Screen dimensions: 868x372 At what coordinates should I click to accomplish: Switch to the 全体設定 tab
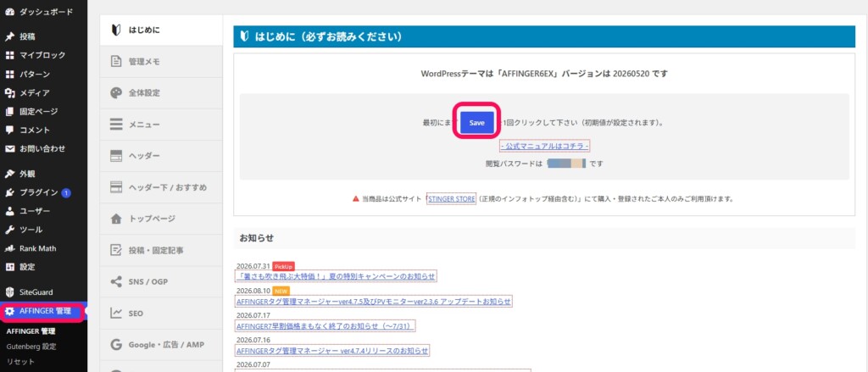161,93
